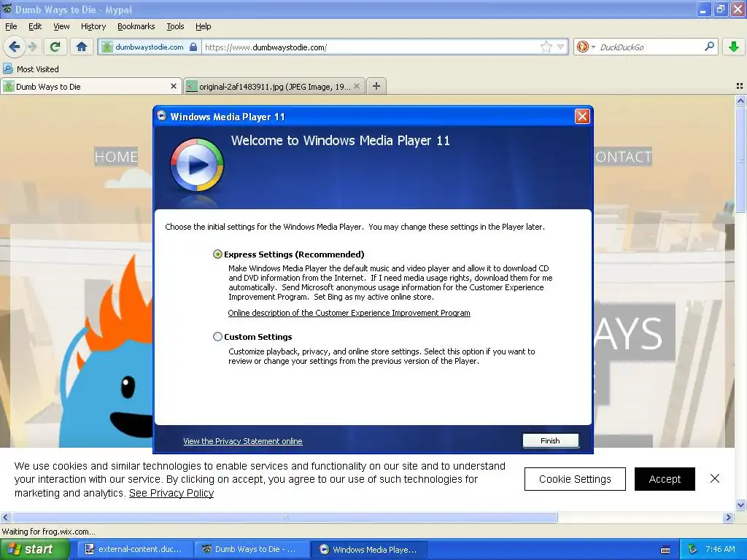Viewport: 747px width, 560px height.
Task: Close the Windows Media Player 11 dialog
Action: (x=582, y=117)
